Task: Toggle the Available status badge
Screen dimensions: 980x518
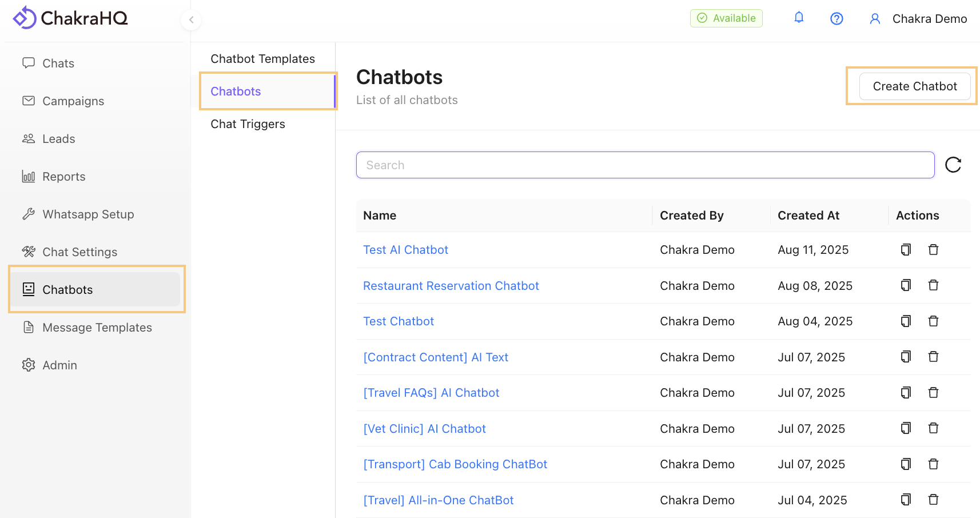Action: tap(726, 18)
